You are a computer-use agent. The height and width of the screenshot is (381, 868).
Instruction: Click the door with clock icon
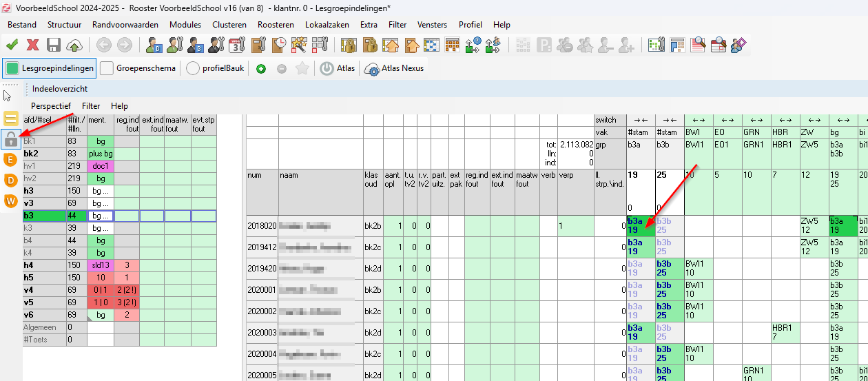coord(279,45)
